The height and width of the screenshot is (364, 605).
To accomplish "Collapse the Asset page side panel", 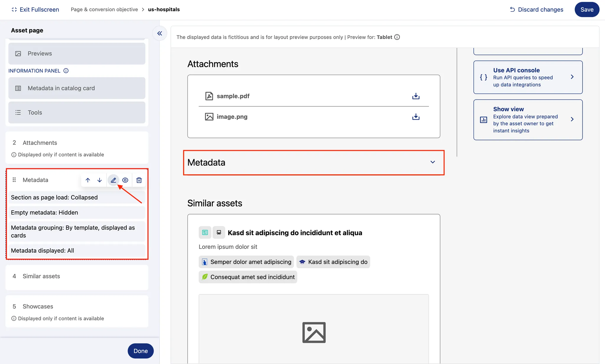I will click(x=160, y=33).
